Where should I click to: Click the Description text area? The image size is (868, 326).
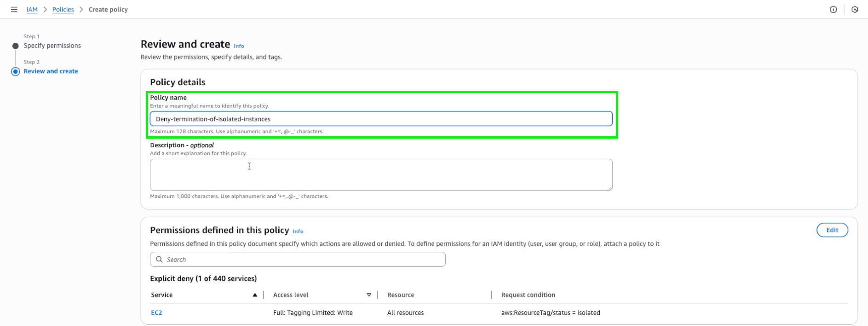point(381,175)
